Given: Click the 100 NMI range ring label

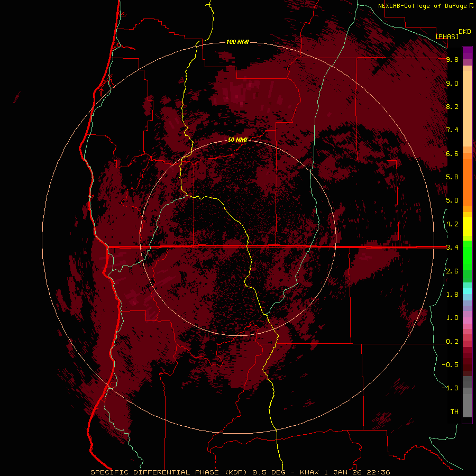Looking at the screenshot, I should point(237,42).
